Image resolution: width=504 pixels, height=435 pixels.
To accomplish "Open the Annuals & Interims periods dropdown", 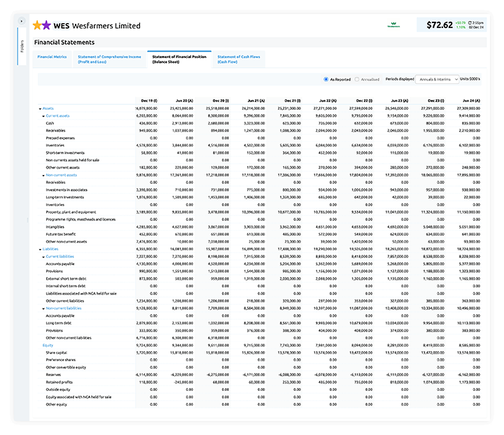I will click(x=437, y=79).
